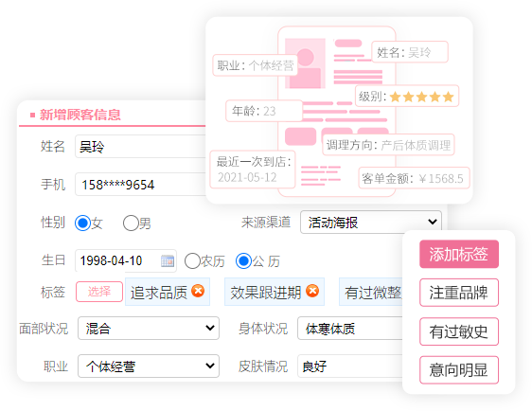Open the 面部状况 dropdown
Viewport: 532px width, 411px height.
149,329
